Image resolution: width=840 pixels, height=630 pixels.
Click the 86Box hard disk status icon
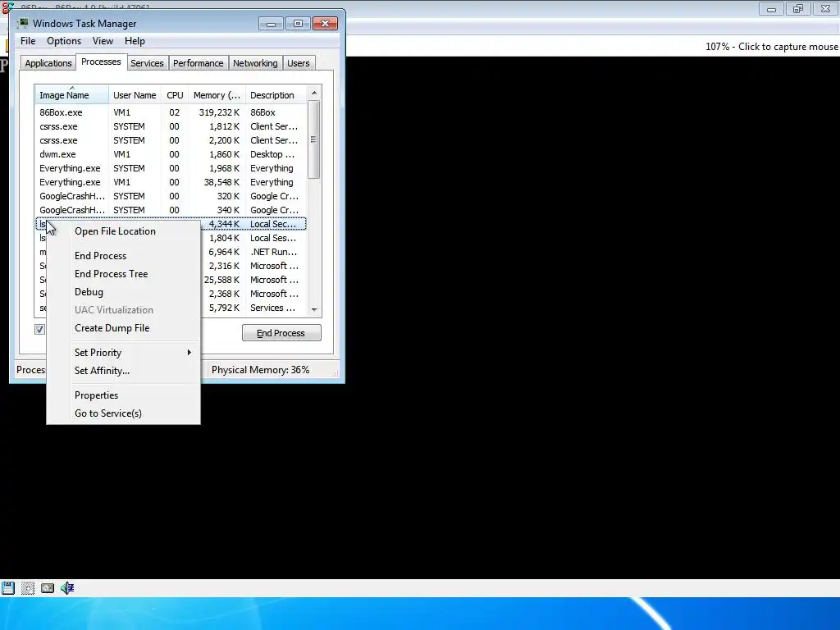pos(47,588)
